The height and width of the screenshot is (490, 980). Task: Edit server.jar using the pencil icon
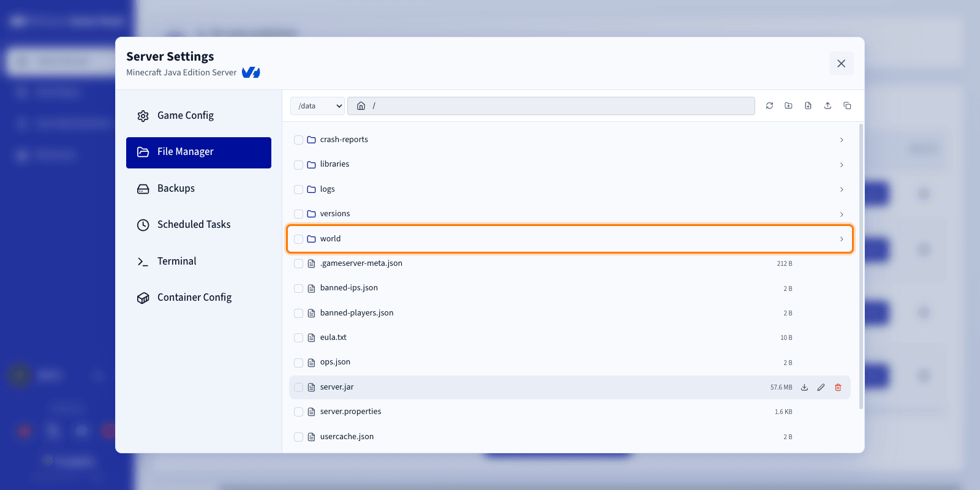tap(821, 387)
